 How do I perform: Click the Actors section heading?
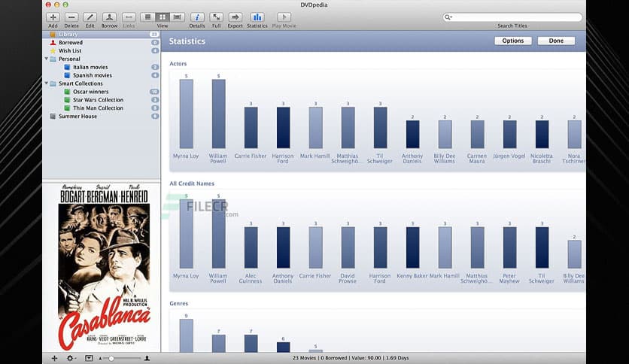[x=178, y=64]
